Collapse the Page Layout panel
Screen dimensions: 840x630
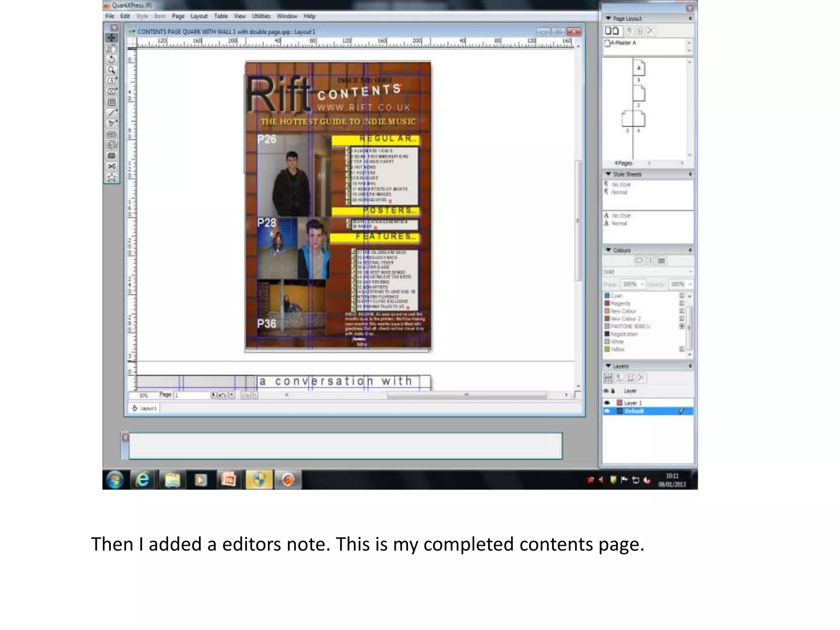pyautogui.click(x=609, y=18)
